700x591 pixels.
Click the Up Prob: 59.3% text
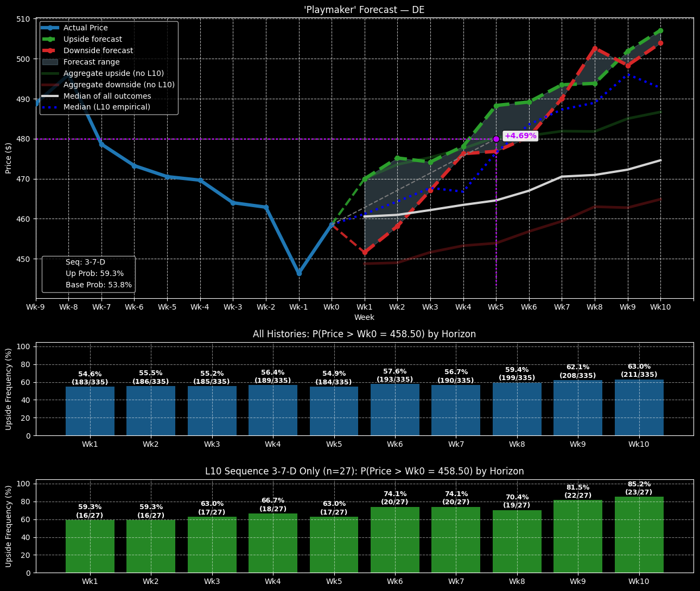click(94, 273)
